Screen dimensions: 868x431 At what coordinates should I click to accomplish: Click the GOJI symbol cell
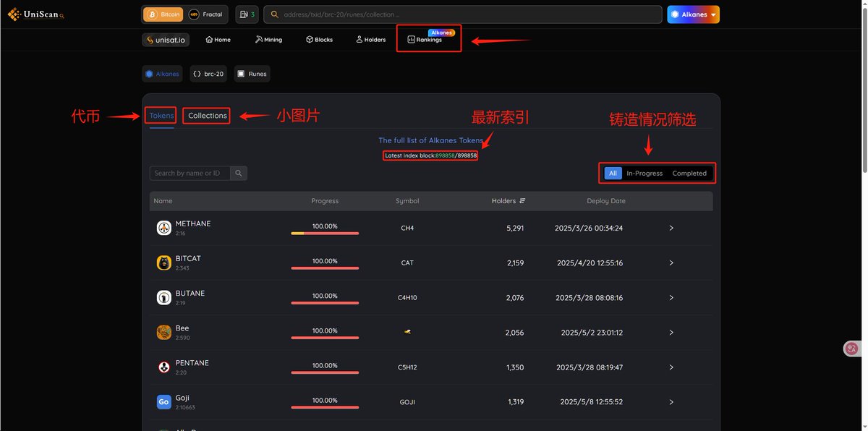[407, 402]
